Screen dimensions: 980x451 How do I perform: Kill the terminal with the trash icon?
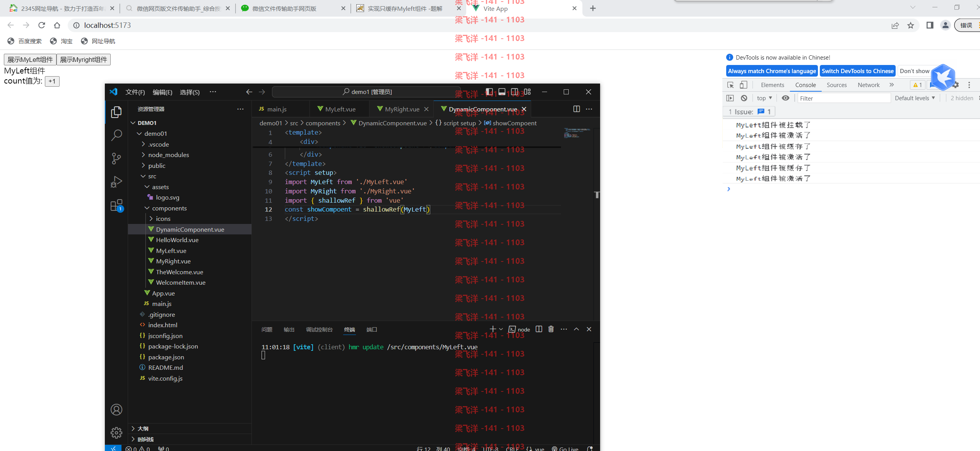551,329
